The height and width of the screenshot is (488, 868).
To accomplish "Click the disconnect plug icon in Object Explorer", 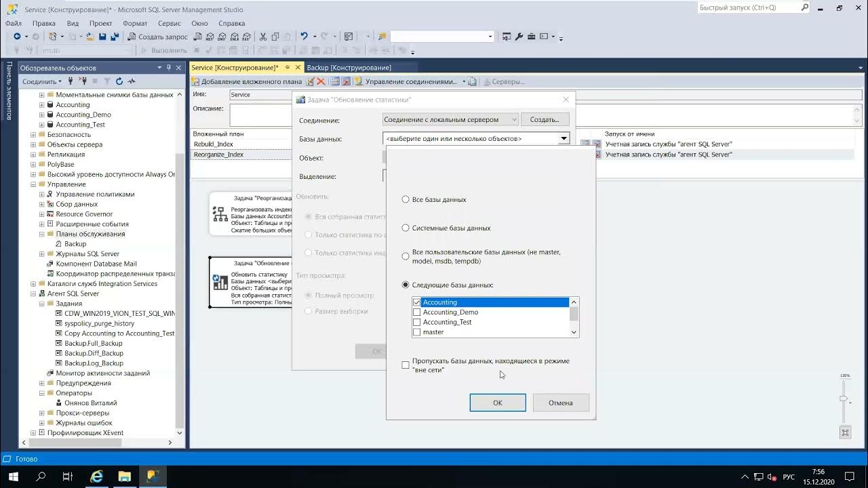I will point(83,81).
